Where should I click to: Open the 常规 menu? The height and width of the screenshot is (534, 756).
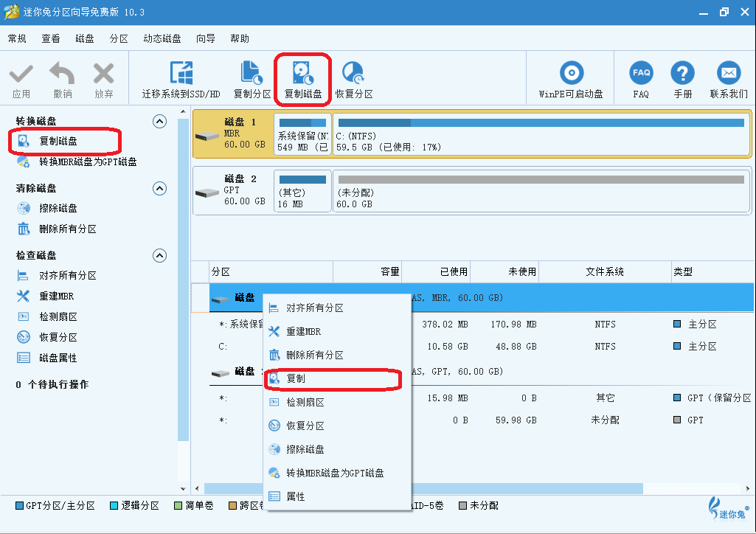coord(18,38)
